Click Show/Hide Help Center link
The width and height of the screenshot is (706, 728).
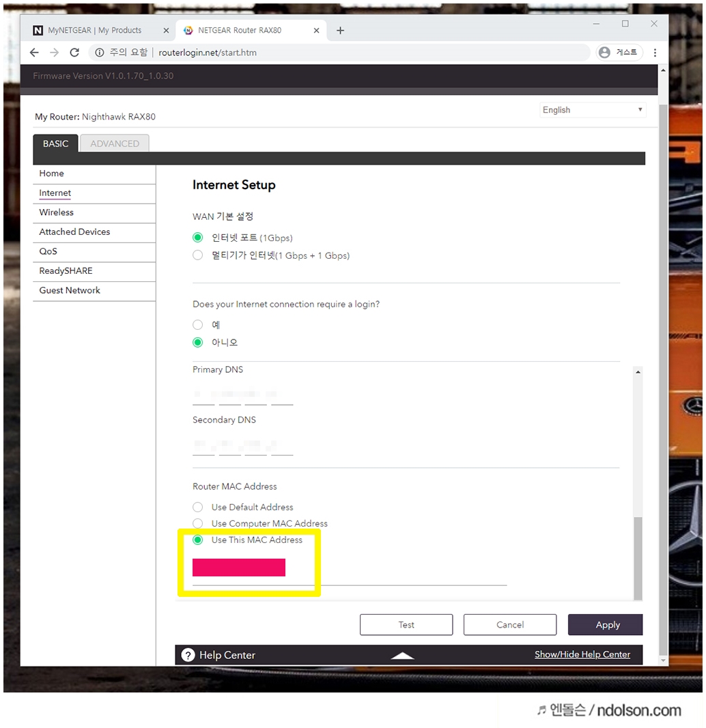point(582,655)
